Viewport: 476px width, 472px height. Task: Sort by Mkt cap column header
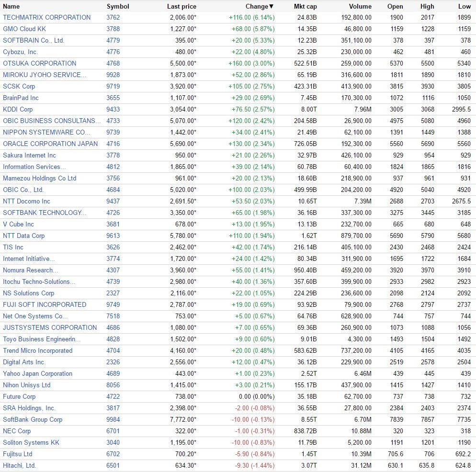coord(305,6)
